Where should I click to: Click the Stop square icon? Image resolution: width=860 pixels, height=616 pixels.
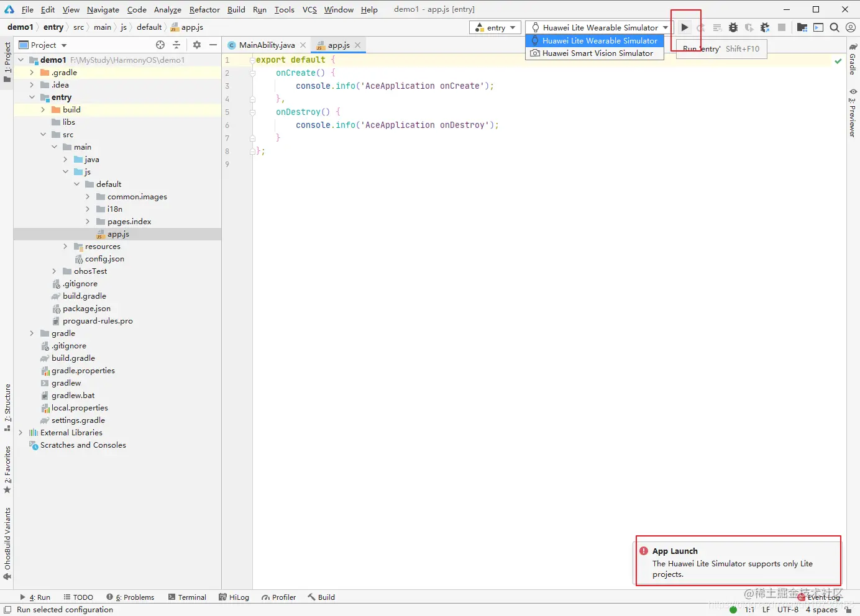[782, 27]
